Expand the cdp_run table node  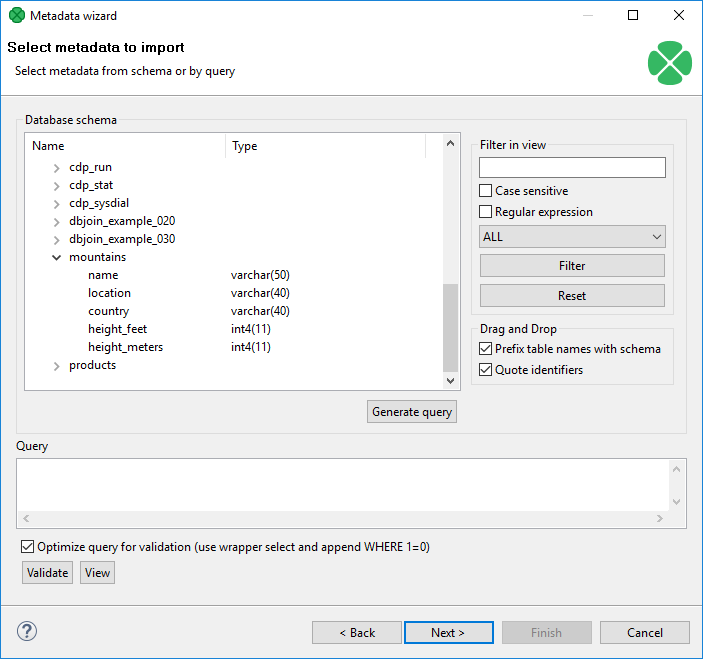pos(57,168)
